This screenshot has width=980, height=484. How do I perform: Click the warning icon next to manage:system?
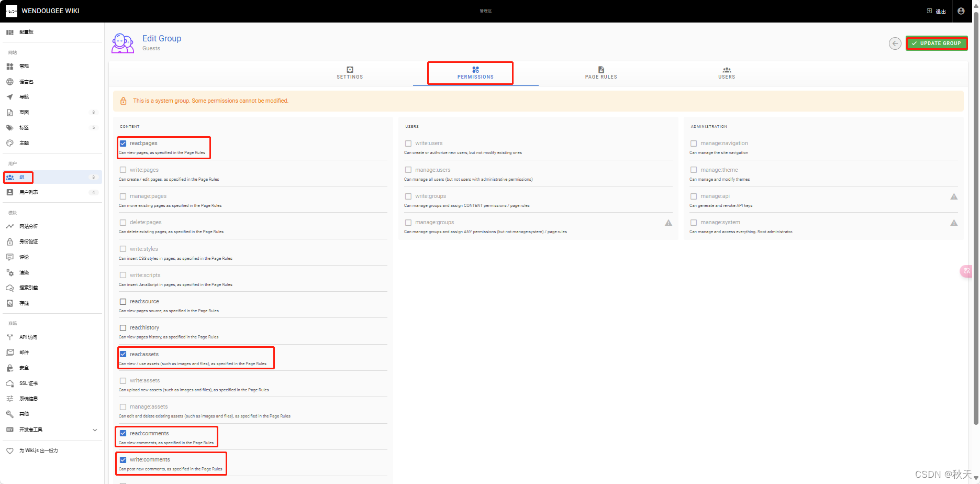click(x=954, y=223)
